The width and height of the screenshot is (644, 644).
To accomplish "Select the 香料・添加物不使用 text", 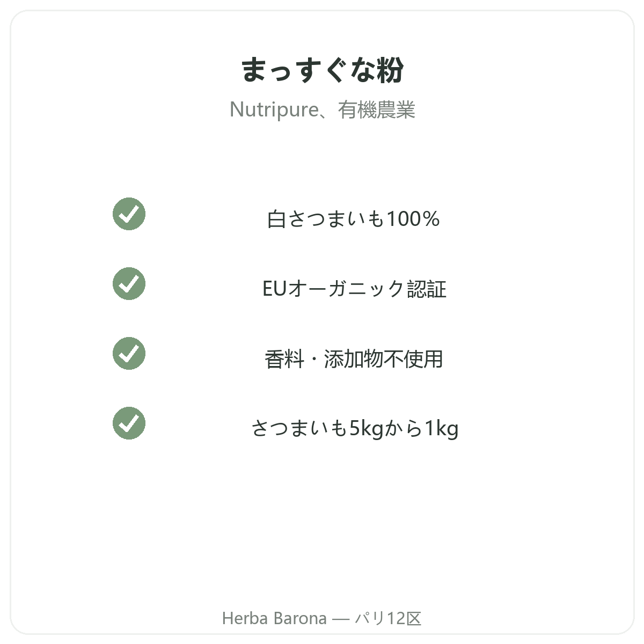I will pos(354,358).
